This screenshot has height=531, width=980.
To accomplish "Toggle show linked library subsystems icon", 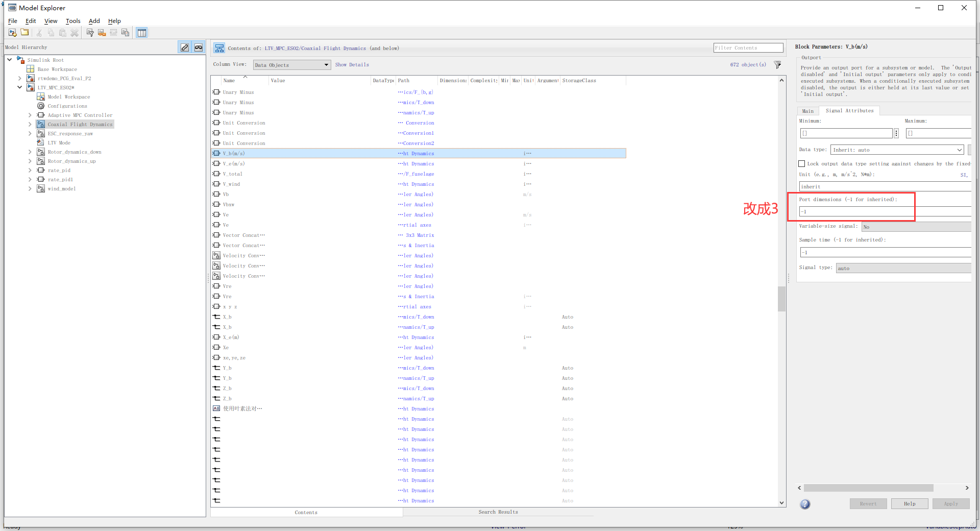I will pos(185,47).
